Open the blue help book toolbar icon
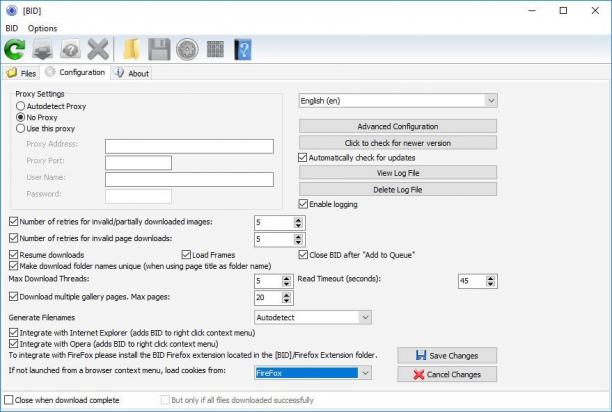Screen dimensions: 612x412 point(242,50)
